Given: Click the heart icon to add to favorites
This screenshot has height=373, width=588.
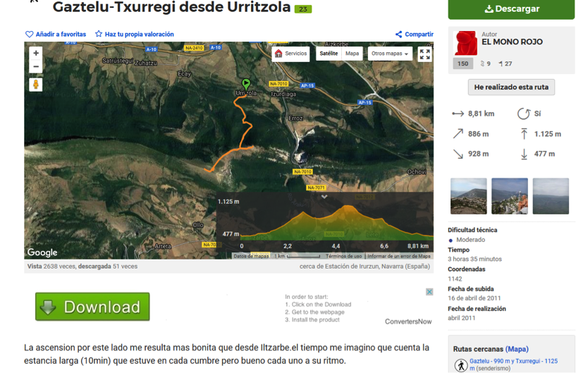Looking at the screenshot, I should coord(30,35).
